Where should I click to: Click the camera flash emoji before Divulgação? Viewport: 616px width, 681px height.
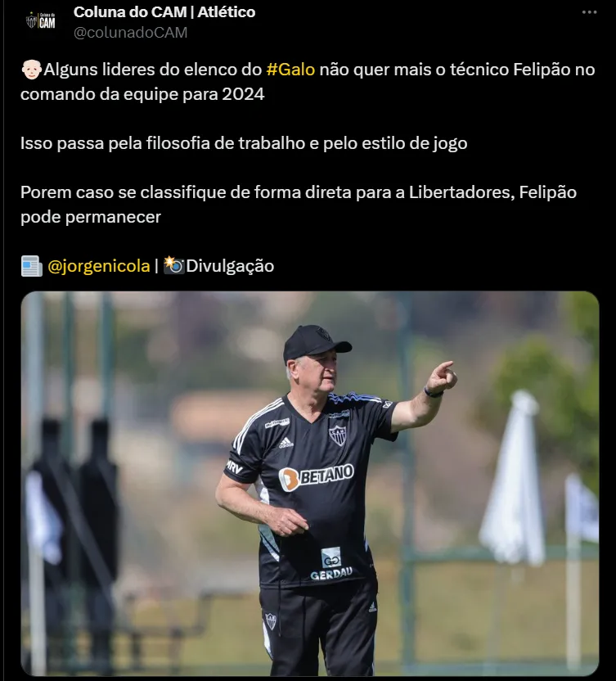point(174,265)
